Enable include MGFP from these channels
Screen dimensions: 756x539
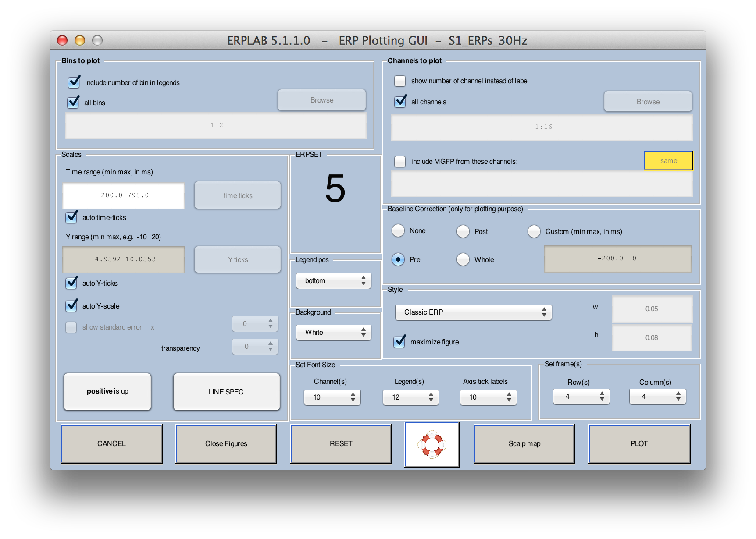click(400, 162)
